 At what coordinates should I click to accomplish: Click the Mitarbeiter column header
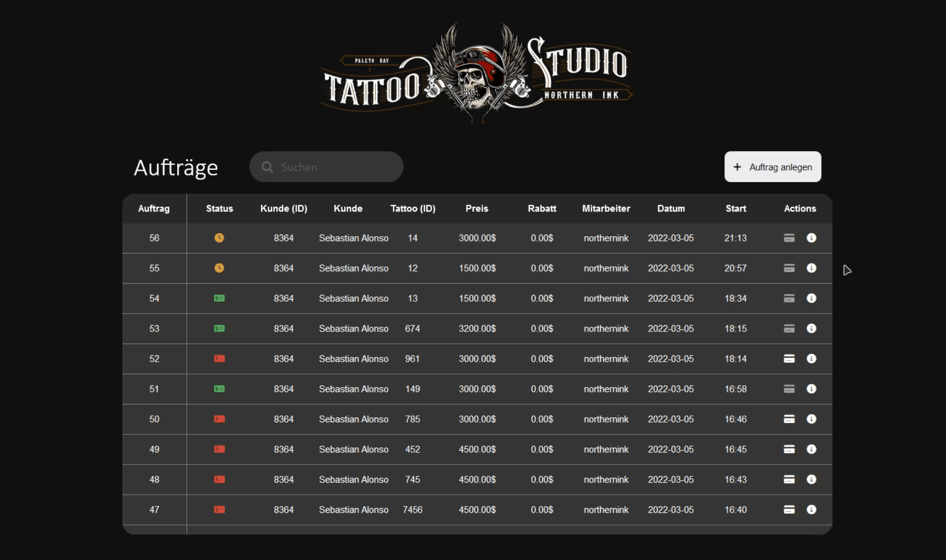point(606,208)
